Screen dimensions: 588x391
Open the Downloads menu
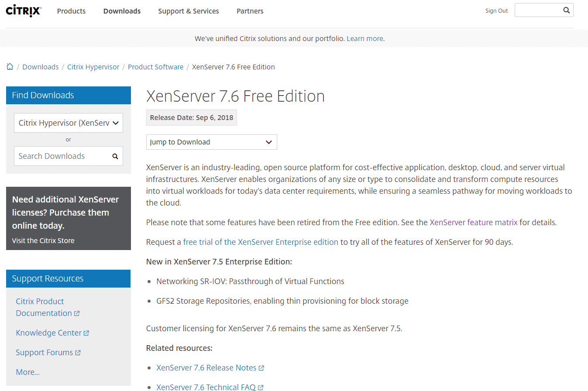click(122, 11)
